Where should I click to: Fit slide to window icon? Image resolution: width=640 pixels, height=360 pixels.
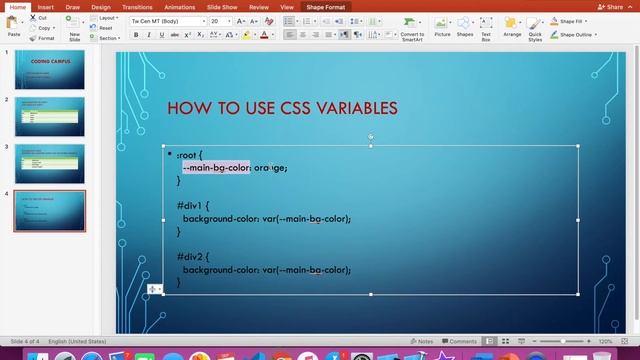(624, 341)
